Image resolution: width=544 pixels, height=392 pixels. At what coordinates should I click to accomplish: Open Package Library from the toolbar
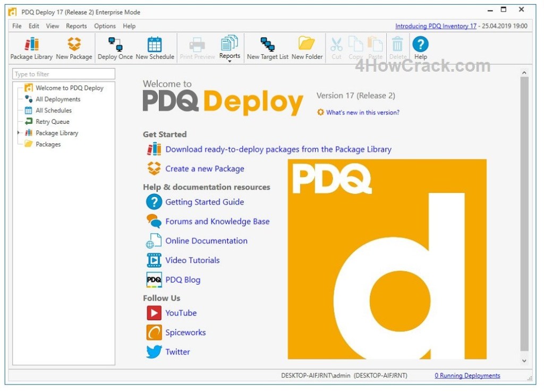[x=31, y=48]
